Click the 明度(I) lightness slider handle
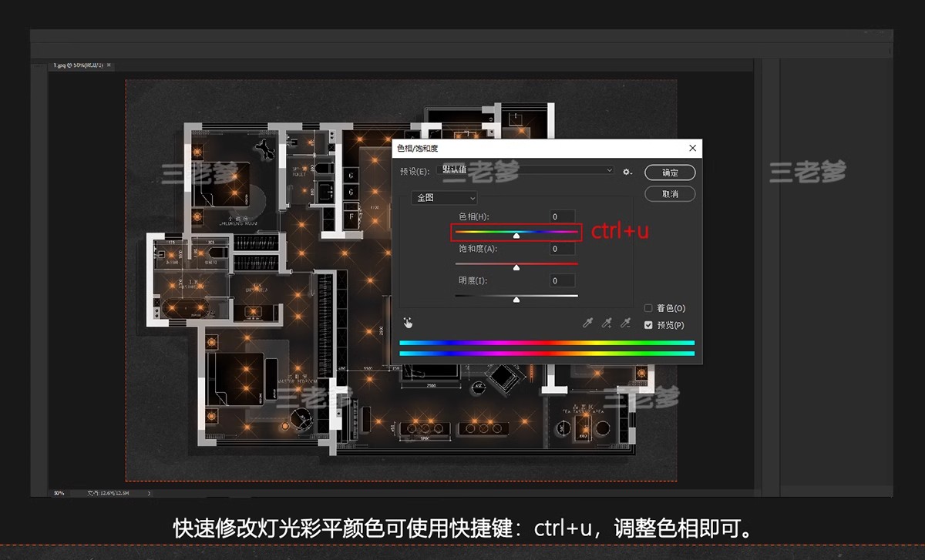925x560 pixels. point(516,300)
